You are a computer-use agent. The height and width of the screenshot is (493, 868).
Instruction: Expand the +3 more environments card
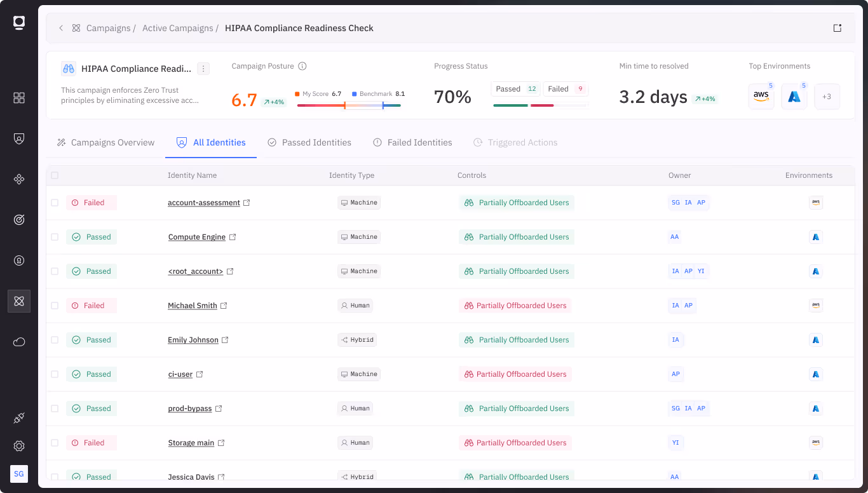(827, 97)
